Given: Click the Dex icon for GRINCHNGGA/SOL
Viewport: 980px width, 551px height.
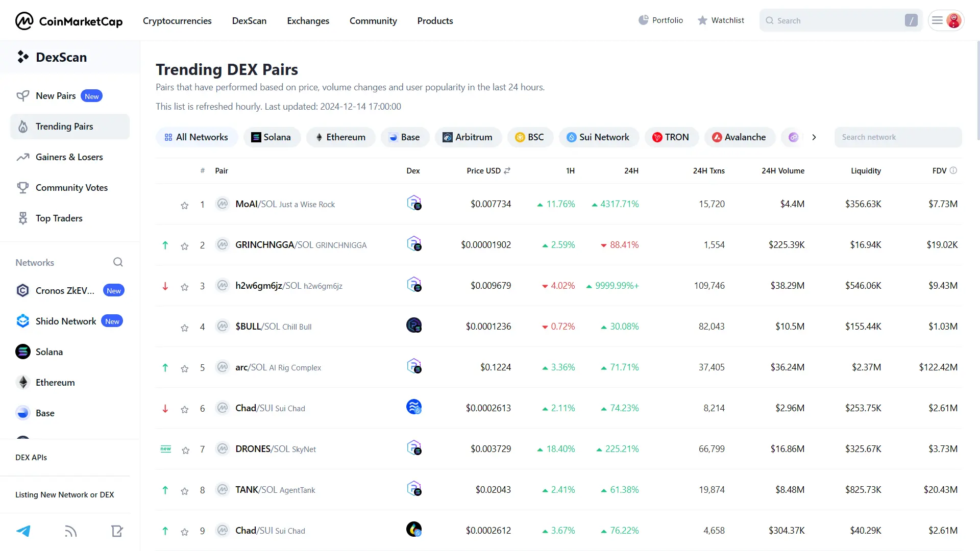Looking at the screenshot, I should [414, 244].
